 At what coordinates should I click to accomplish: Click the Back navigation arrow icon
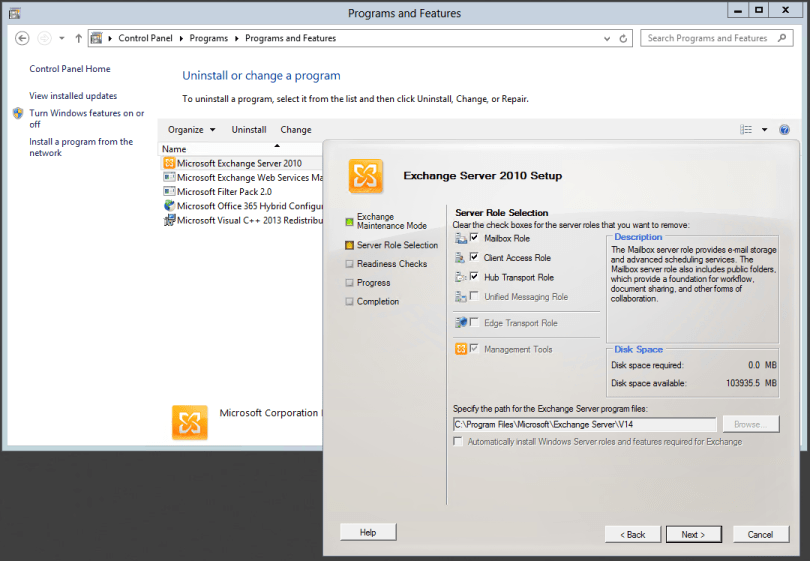pos(22,38)
